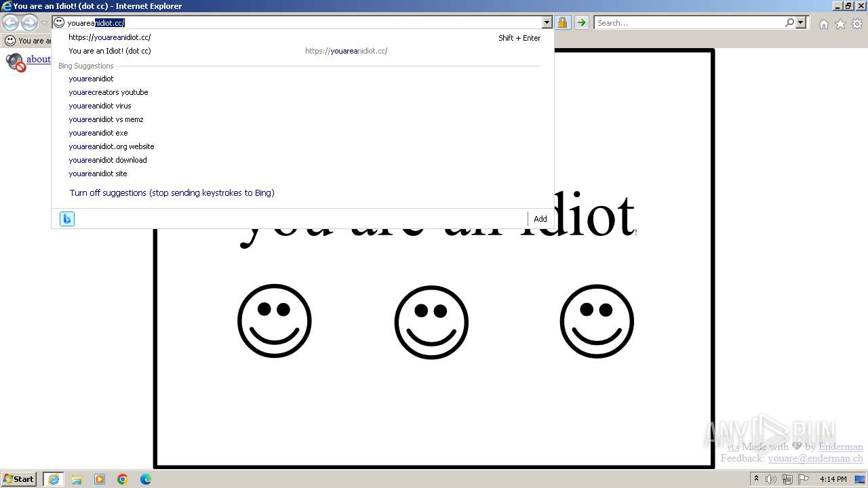This screenshot has height=488, width=868.
Task: Click the Bing search provider icon
Action: 67,219
